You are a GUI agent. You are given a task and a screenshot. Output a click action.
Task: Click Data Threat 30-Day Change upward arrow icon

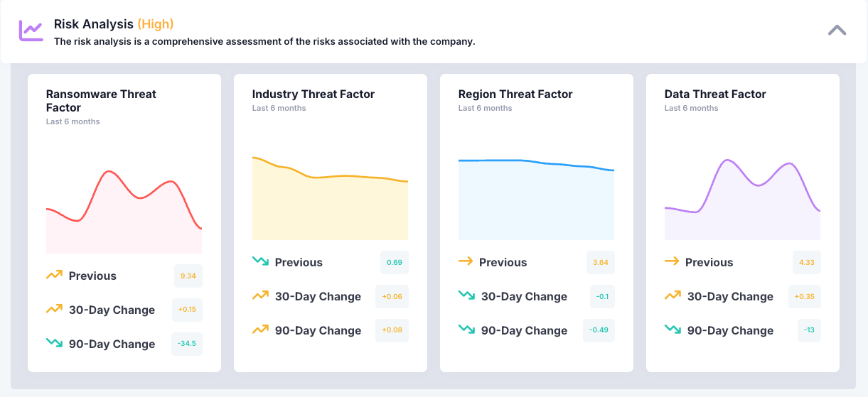(x=673, y=296)
